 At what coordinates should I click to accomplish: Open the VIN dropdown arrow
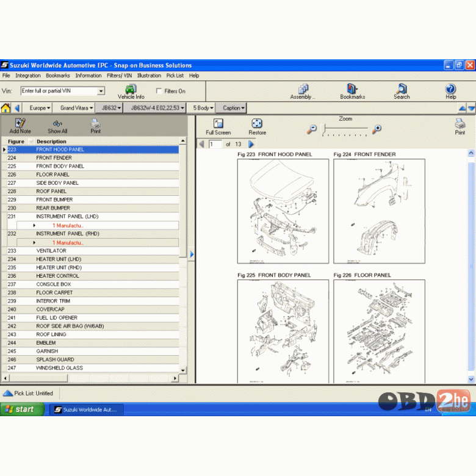tap(101, 91)
